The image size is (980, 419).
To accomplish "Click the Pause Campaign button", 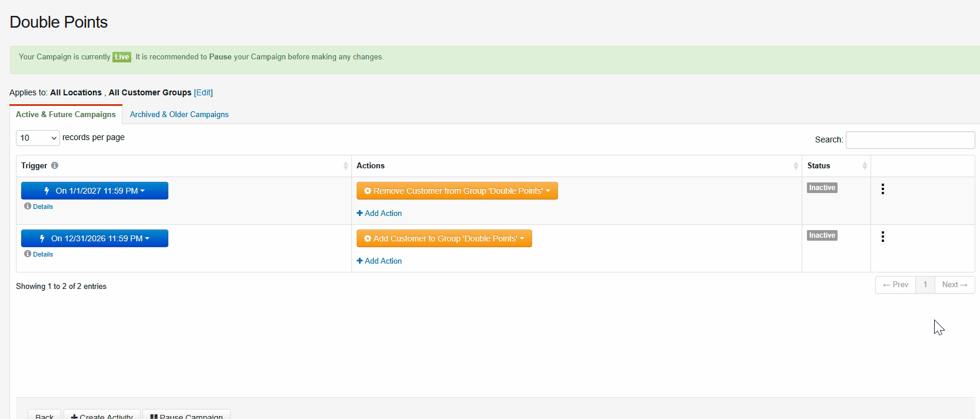I will [x=187, y=414].
